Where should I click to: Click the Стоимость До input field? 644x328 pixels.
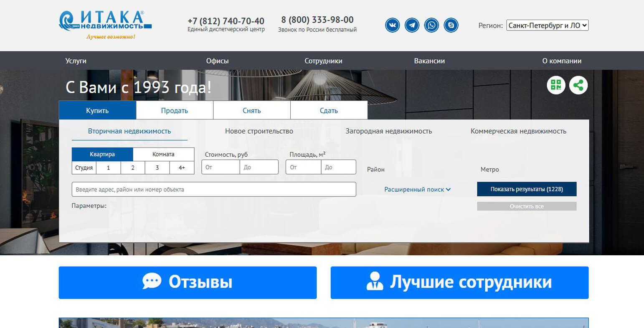[x=259, y=167]
